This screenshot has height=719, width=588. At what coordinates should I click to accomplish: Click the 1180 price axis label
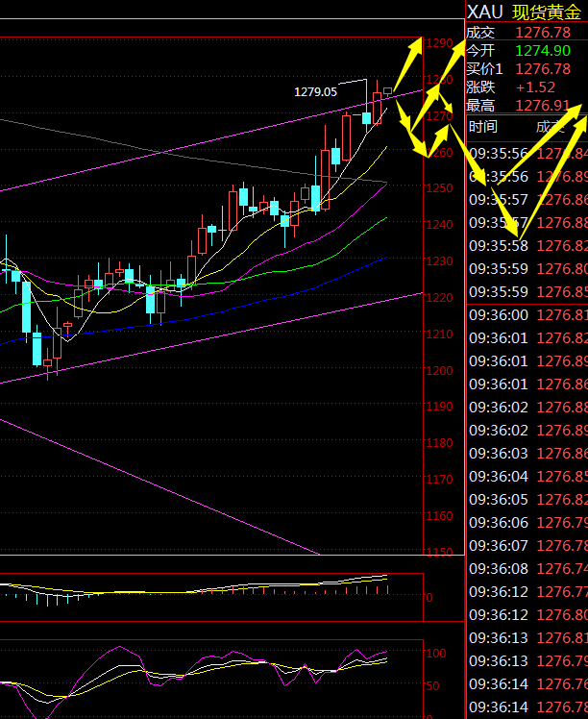coord(439,443)
